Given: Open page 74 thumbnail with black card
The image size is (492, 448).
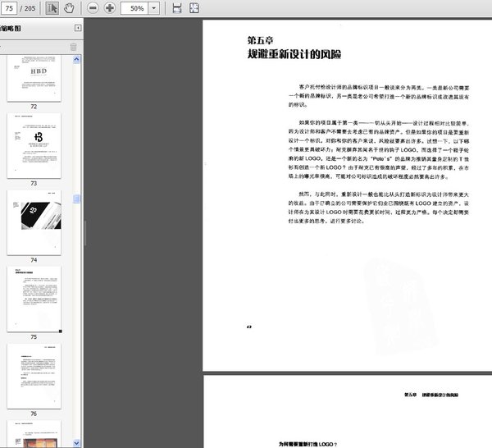Looking at the screenshot, I should pos(34,222).
